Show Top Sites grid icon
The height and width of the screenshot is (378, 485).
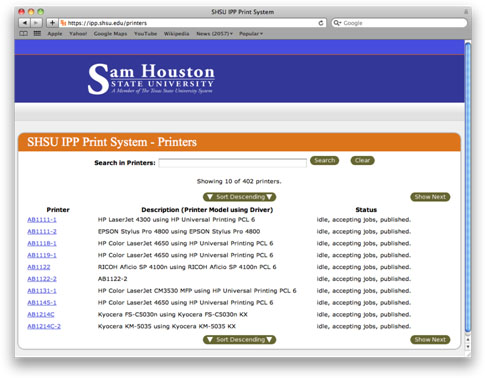[37, 33]
